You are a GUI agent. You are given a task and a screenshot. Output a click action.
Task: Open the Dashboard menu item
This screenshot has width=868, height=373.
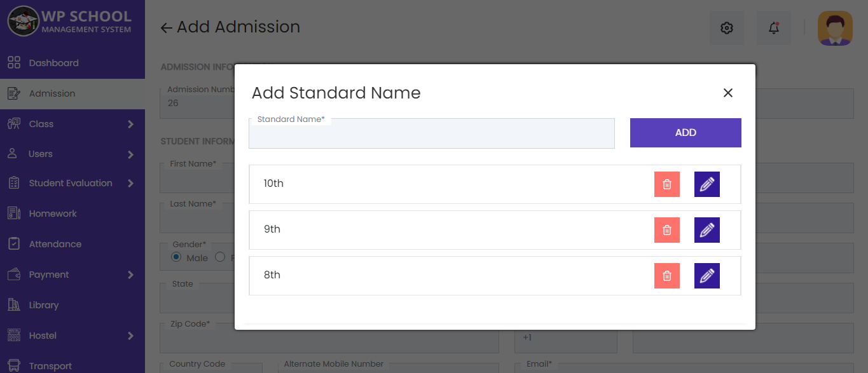pos(54,62)
